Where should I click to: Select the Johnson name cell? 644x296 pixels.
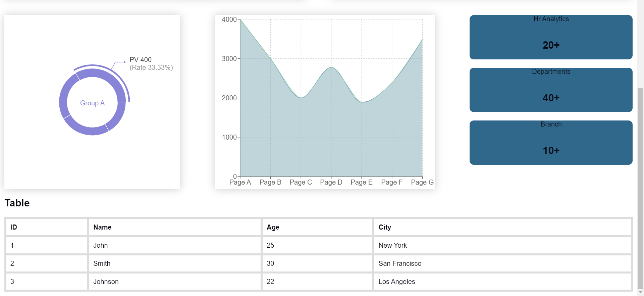[106, 282]
